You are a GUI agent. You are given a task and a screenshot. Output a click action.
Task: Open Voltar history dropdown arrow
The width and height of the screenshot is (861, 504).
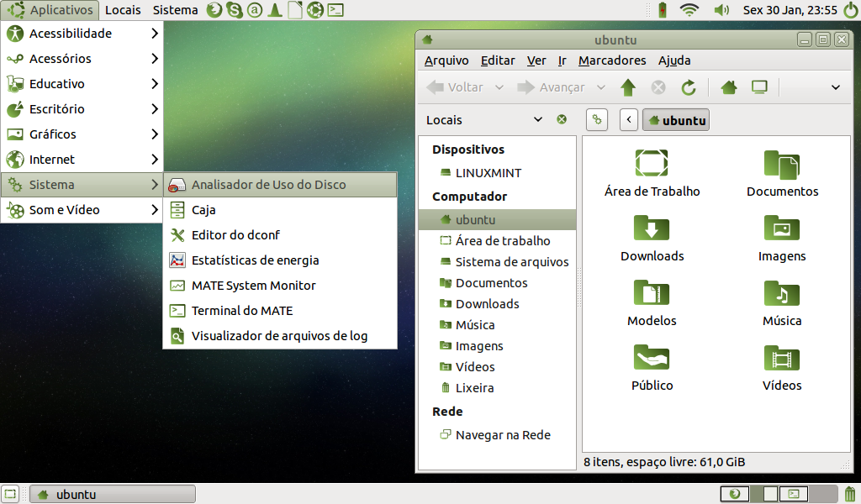click(499, 87)
